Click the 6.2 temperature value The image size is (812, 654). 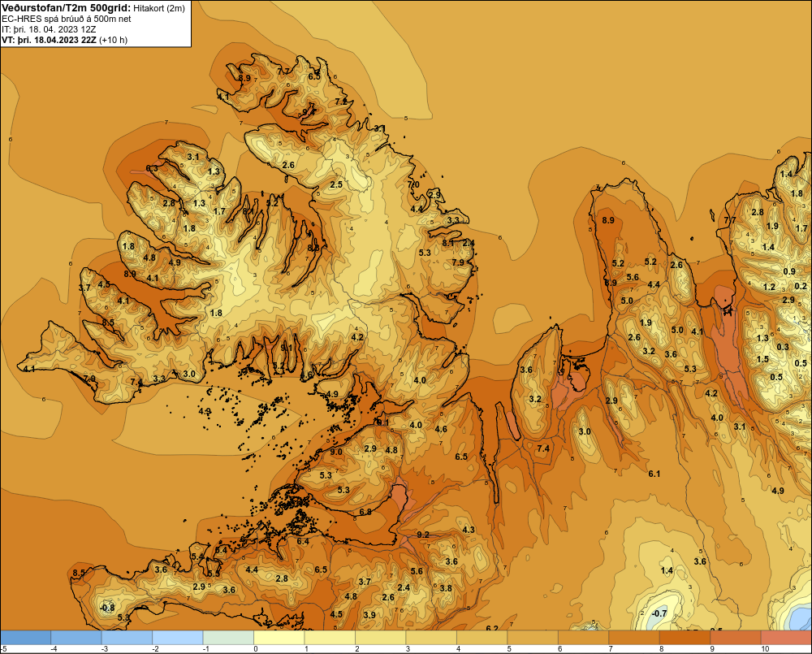pos(492,628)
